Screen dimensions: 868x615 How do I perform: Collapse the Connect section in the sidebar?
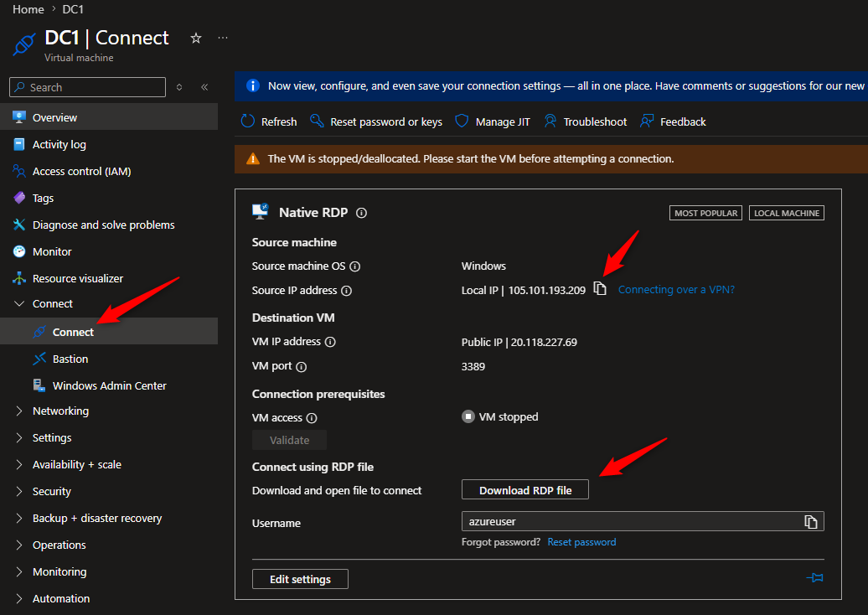pyautogui.click(x=19, y=303)
